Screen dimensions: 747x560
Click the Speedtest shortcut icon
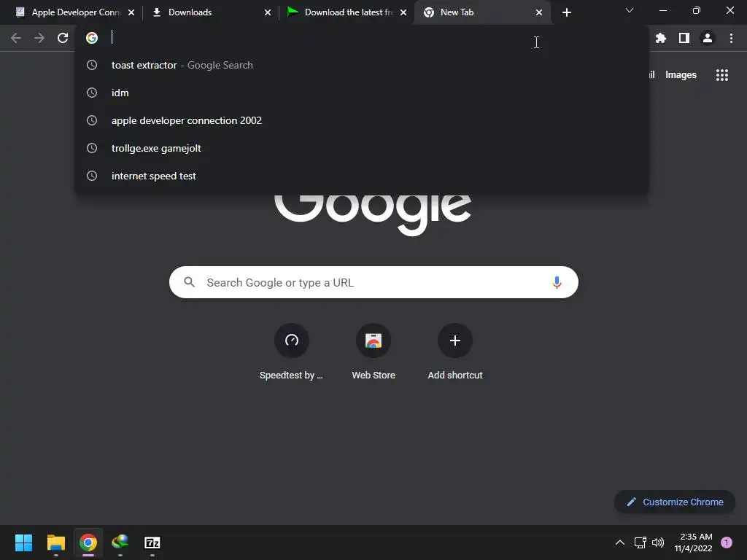tap(292, 341)
